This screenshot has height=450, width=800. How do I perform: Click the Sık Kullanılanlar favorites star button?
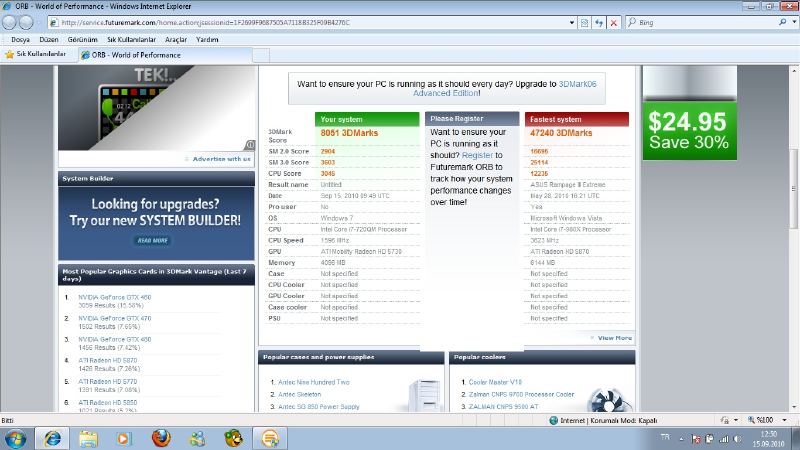tap(36, 54)
